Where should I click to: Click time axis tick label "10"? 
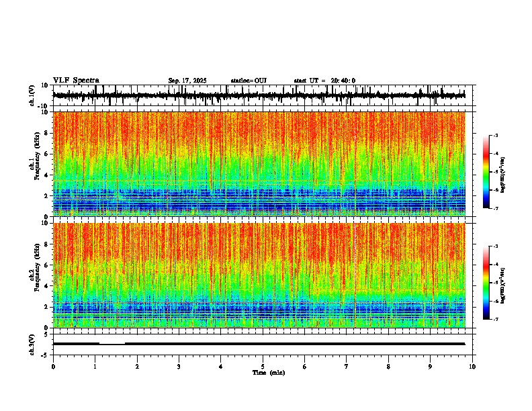tap(472, 367)
